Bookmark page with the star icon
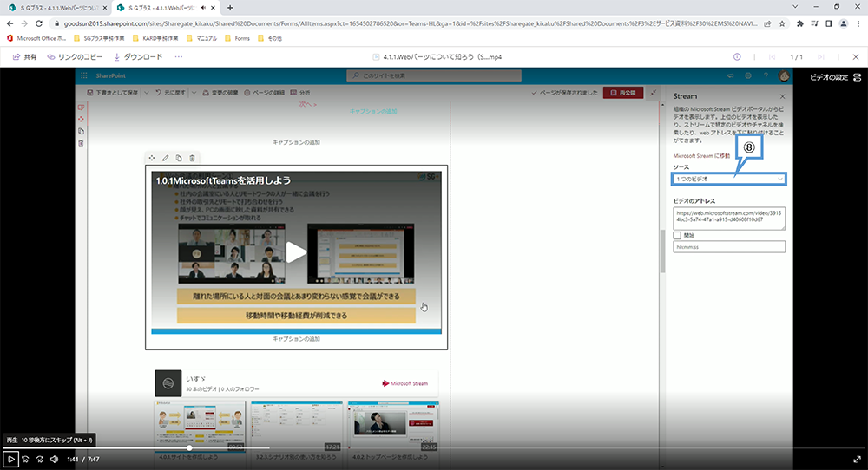The width and height of the screenshot is (868, 470). point(782,23)
